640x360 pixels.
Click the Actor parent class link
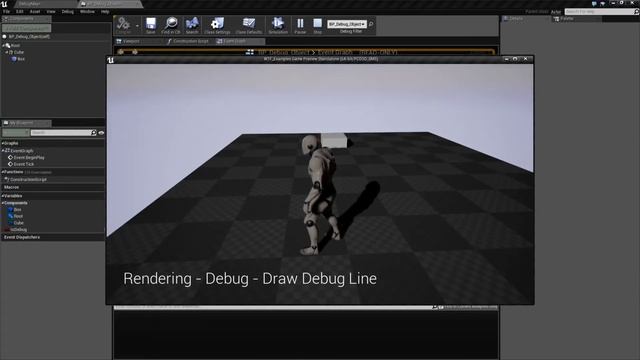pyautogui.click(x=556, y=12)
